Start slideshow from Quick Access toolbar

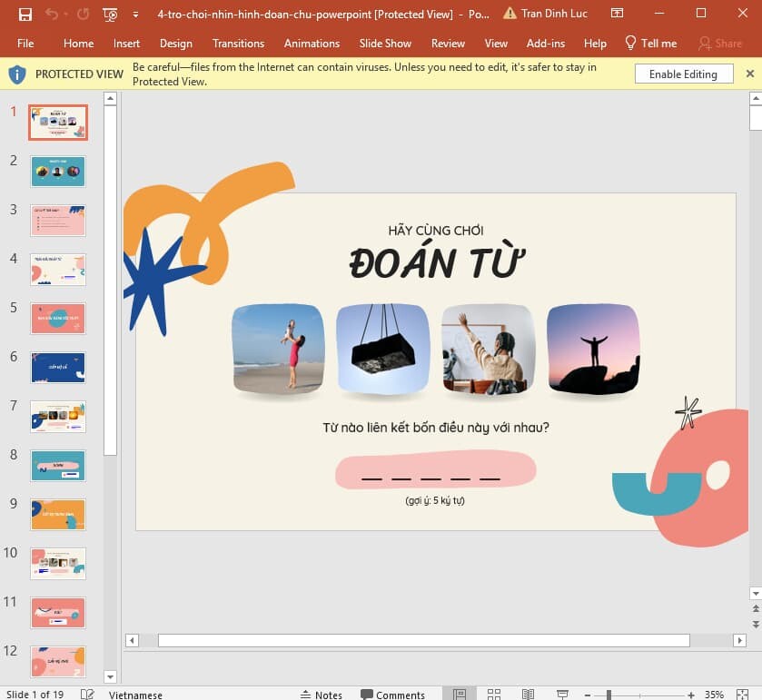[109, 15]
